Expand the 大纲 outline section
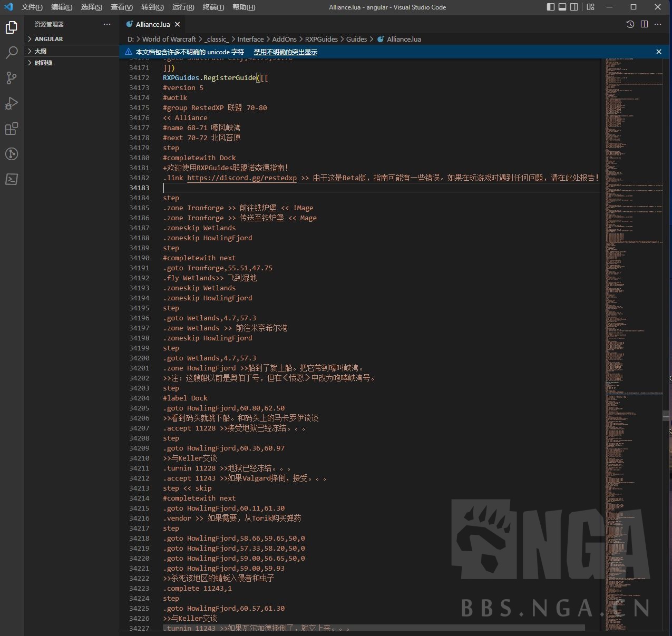672x636 pixels. coord(41,51)
